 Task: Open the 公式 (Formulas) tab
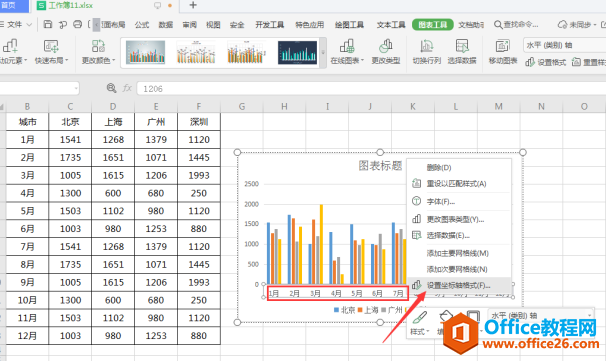pyautogui.click(x=142, y=25)
